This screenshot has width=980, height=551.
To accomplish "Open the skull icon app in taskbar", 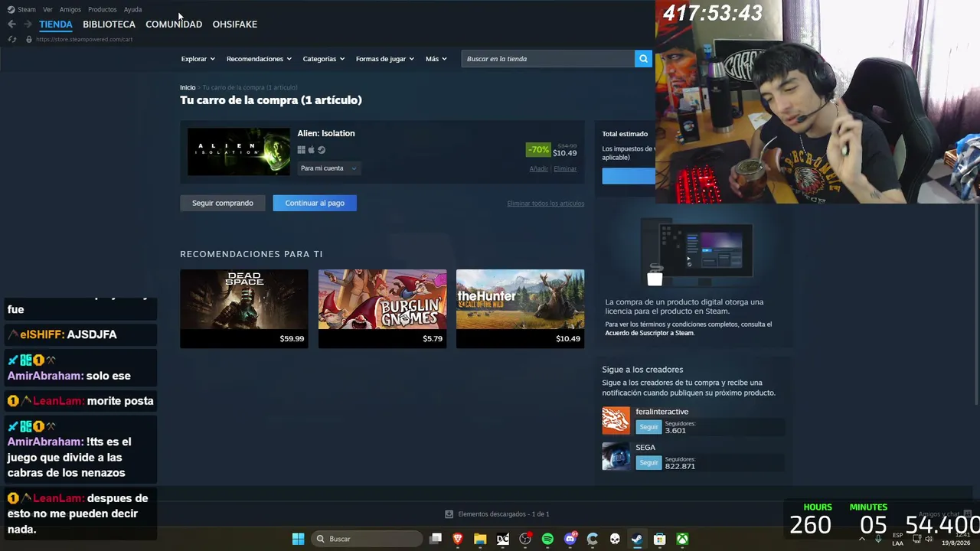I will pos(615,539).
